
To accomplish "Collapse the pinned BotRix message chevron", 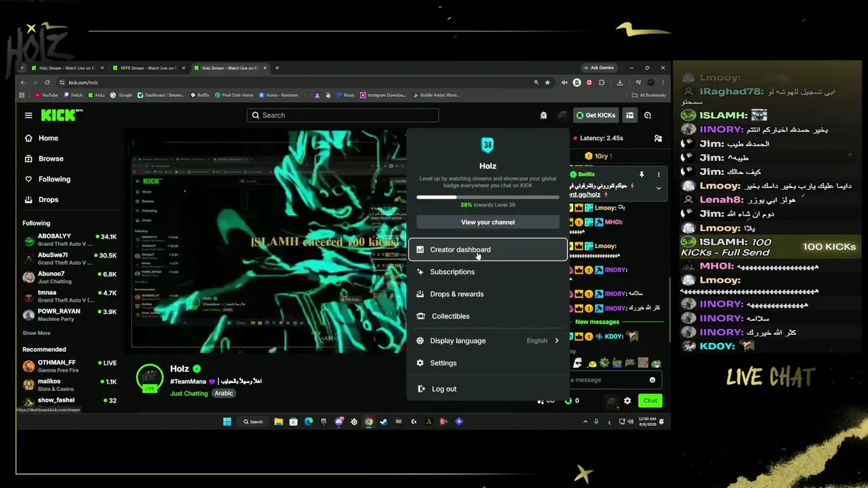I will 658,188.
